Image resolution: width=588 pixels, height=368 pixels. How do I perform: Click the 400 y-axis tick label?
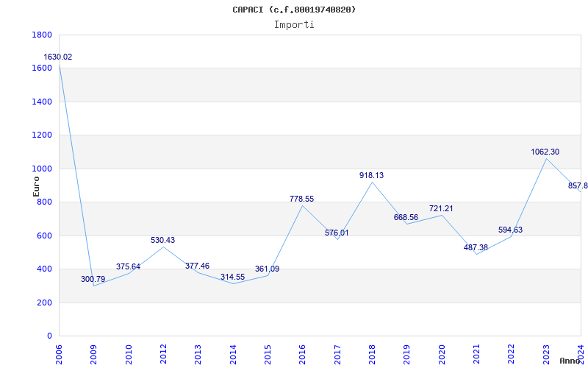pyautogui.click(x=44, y=269)
